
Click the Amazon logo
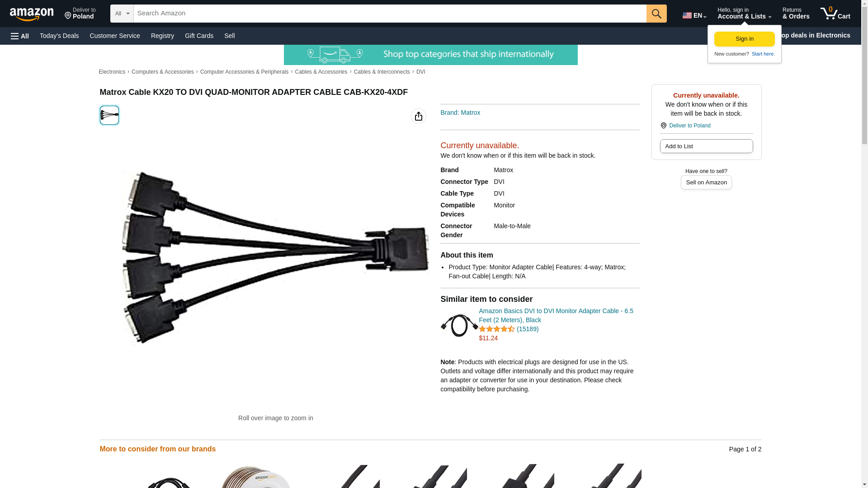click(x=32, y=14)
